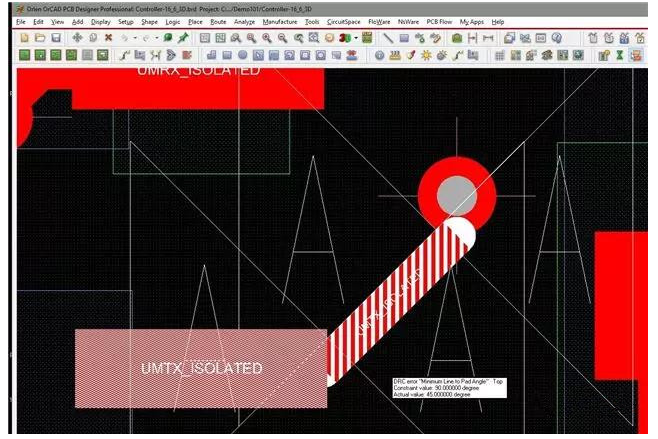
Task: Click the DRC error Minimum Line to Pad Angle tooltip
Action: [449, 388]
